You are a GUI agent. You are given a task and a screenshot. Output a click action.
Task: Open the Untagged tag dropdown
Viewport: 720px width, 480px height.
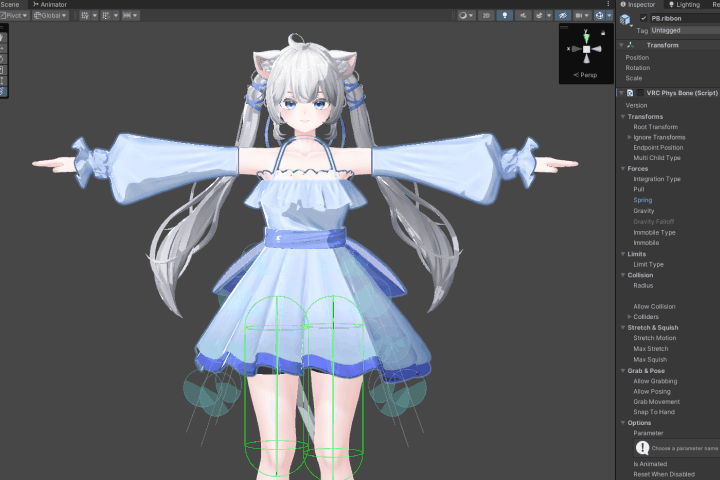pyautogui.click(x=685, y=30)
